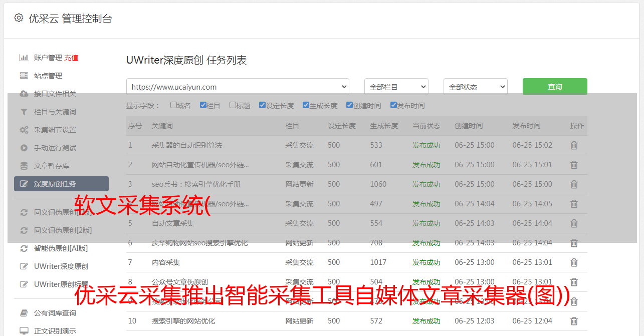Image resolution: width=644 pixels, height=336 pixels.
Task: Open 文章暂存库 menu item
Action: pyautogui.click(x=52, y=166)
